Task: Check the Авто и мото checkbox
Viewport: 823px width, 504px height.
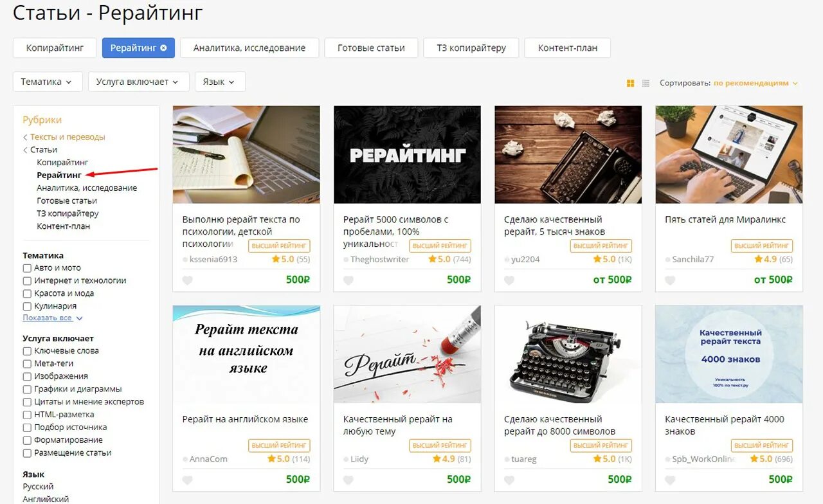Action: tap(27, 268)
